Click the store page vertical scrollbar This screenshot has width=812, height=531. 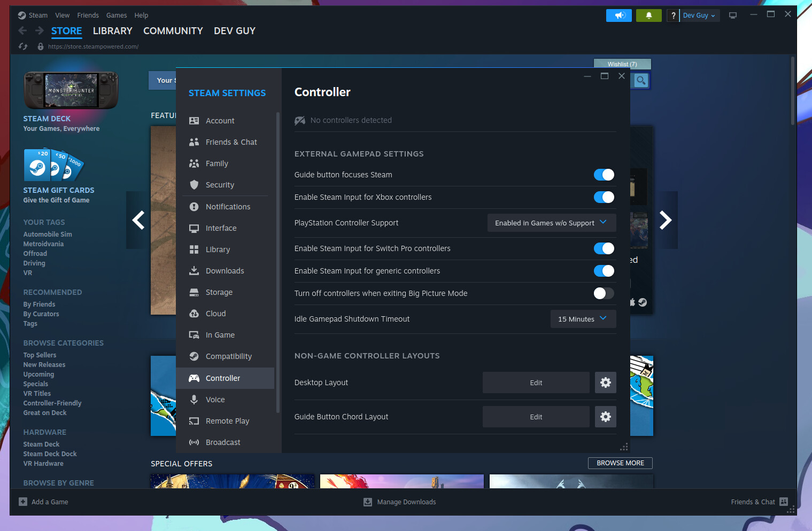793,91
